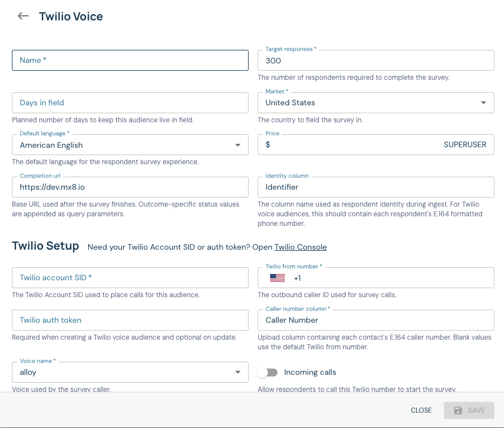Click the Twilio Voice heading
This screenshot has height=428, width=504.
[x=71, y=16]
